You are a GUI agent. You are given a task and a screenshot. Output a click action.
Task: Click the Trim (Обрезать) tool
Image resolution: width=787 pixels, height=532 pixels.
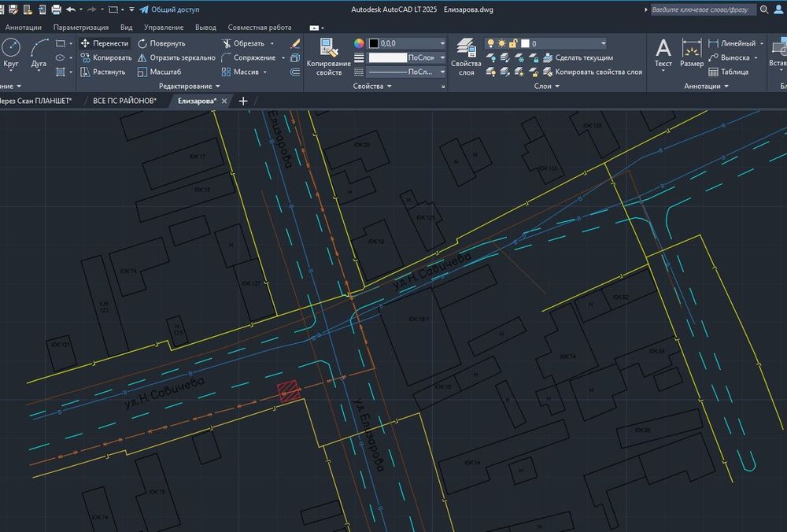pyautogui.click(x=243, y=43)
